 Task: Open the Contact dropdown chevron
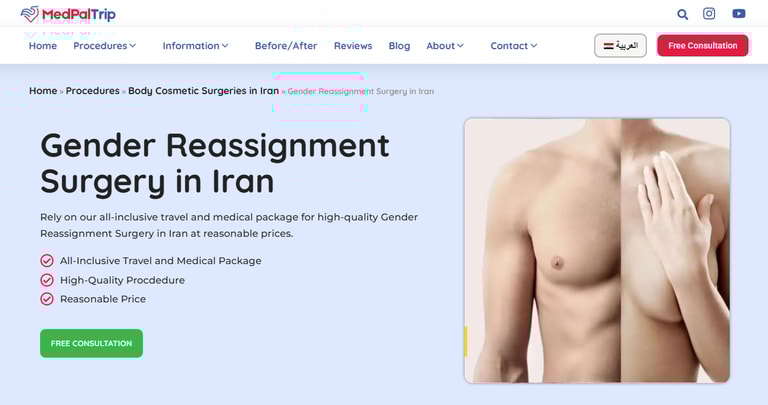(x=534, y=46)
